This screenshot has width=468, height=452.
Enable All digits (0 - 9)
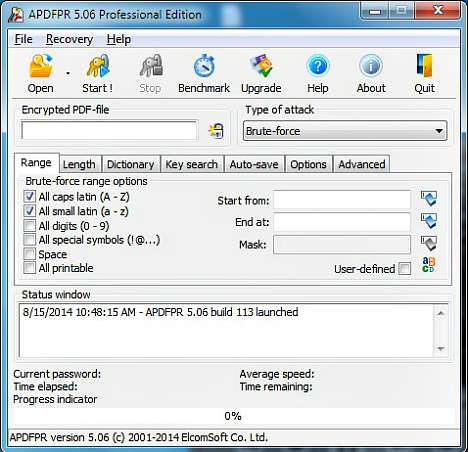point(29,226)
